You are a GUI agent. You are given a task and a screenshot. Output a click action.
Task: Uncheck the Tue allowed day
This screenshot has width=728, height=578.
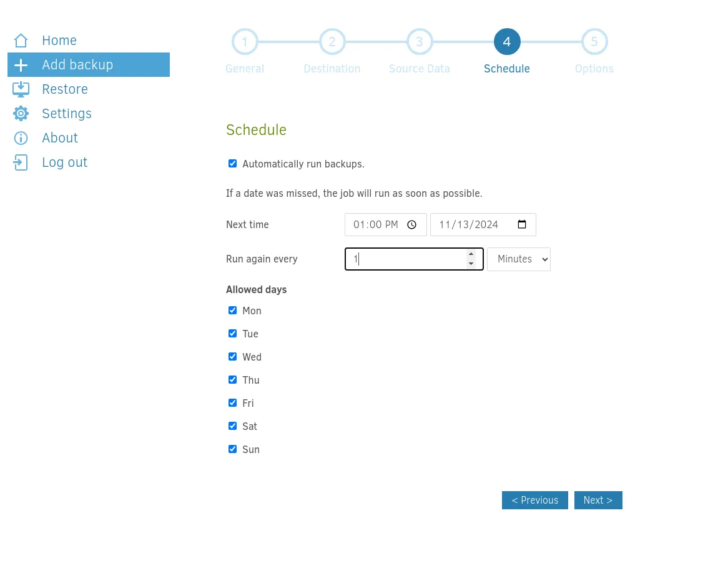coord(233,334)
